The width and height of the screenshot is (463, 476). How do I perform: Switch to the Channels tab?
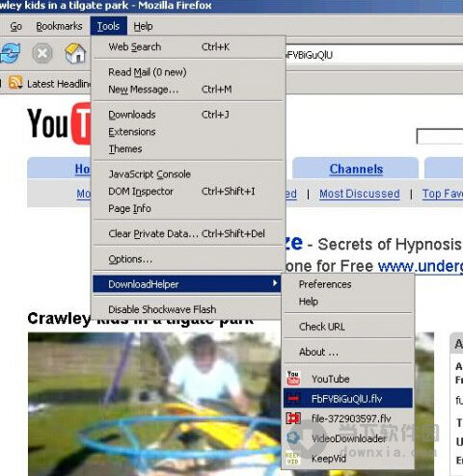pos(356,169)
